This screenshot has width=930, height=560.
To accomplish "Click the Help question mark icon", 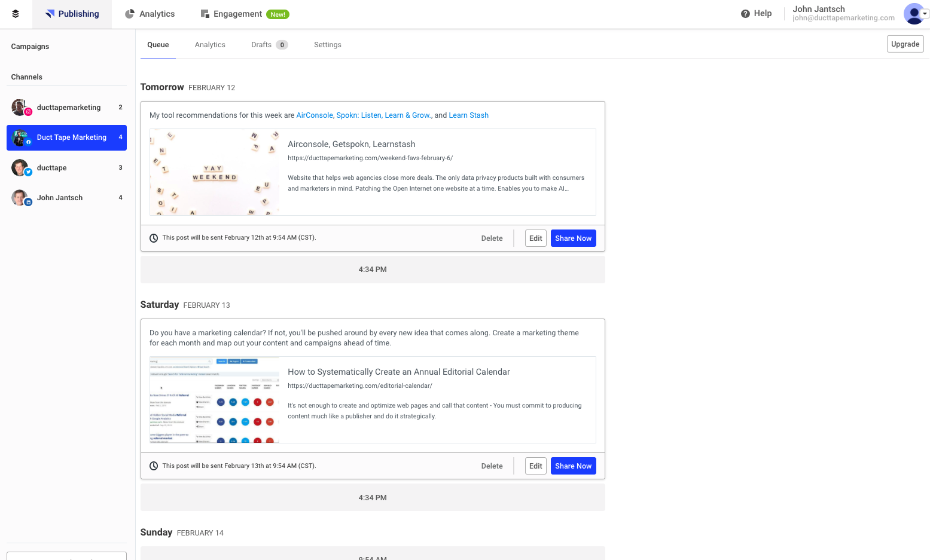I will (x=745, y=14).
